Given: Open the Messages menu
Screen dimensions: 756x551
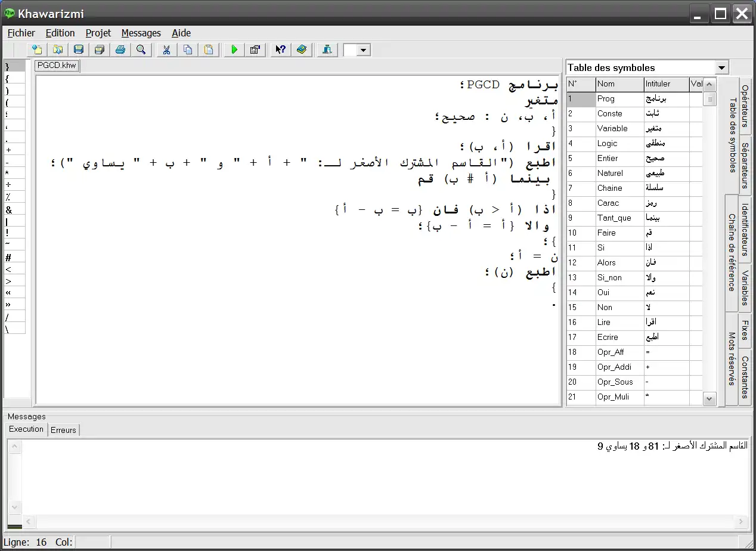Looking at the screenshot, I should pos(141,33).
